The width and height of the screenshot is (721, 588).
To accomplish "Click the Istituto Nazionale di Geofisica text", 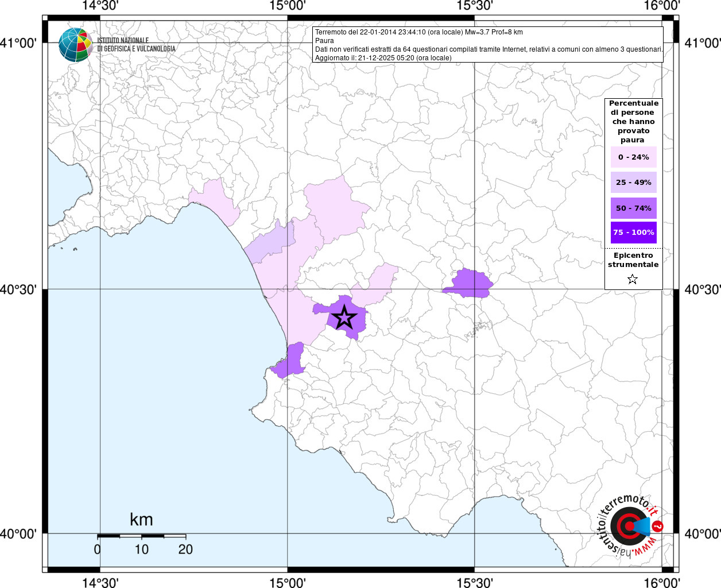I will pos(137,44).
